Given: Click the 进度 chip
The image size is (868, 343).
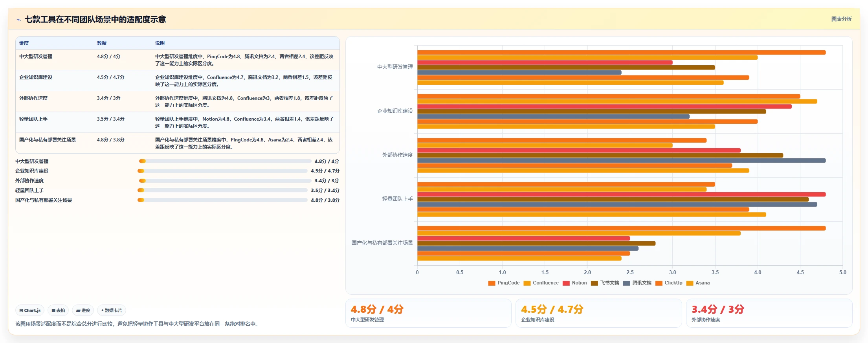Looking at the screenshot, I should pyautogui.click(x=83, y=310).
